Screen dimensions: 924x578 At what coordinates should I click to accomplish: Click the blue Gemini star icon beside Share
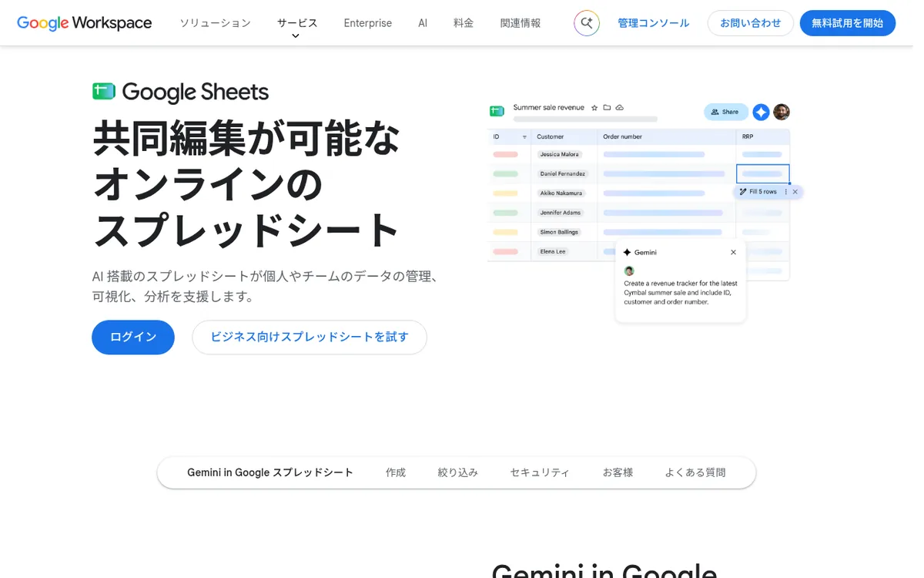point(761,113)
